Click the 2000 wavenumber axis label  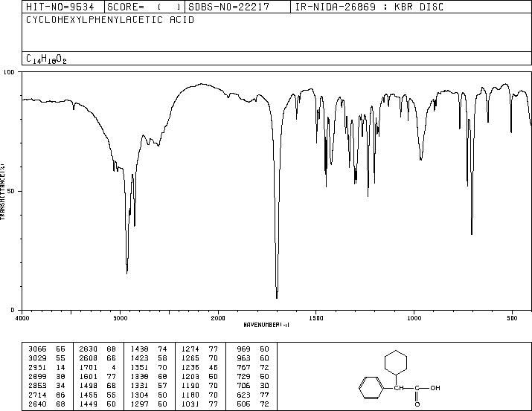(x=218, y=318)
